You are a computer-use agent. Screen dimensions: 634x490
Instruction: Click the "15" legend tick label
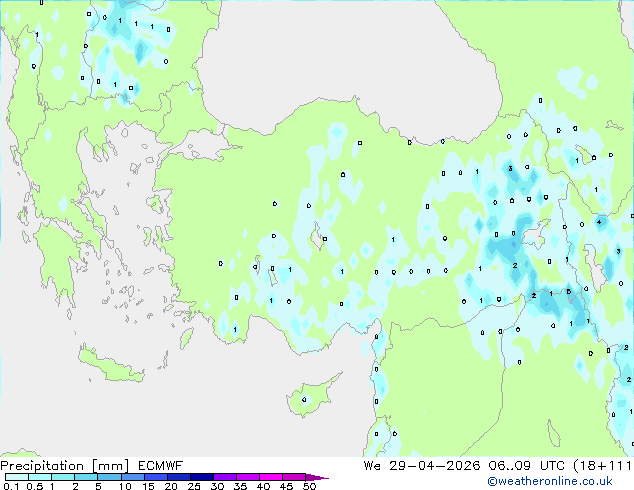148,486
